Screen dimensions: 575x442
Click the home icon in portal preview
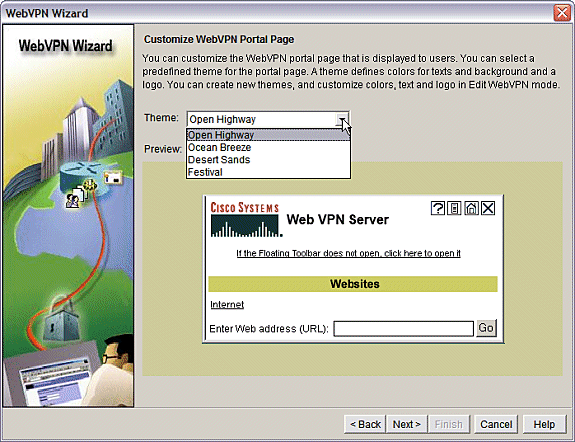point(471,208)
